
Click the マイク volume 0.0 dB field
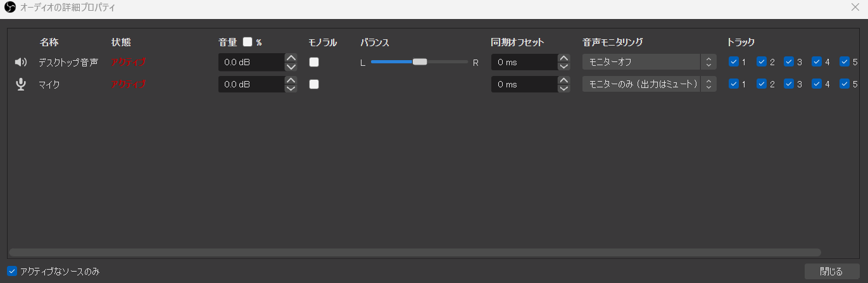(251, 84)
